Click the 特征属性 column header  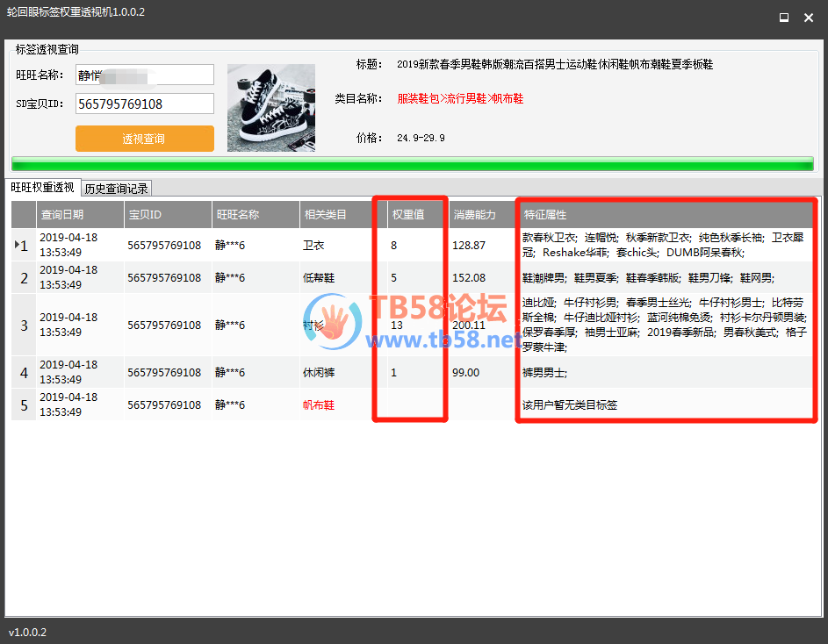pos(665,215)
